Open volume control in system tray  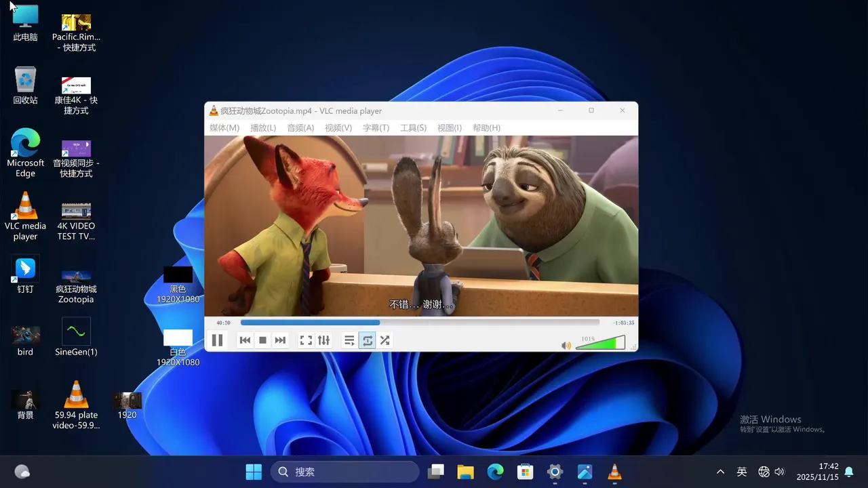779,472
